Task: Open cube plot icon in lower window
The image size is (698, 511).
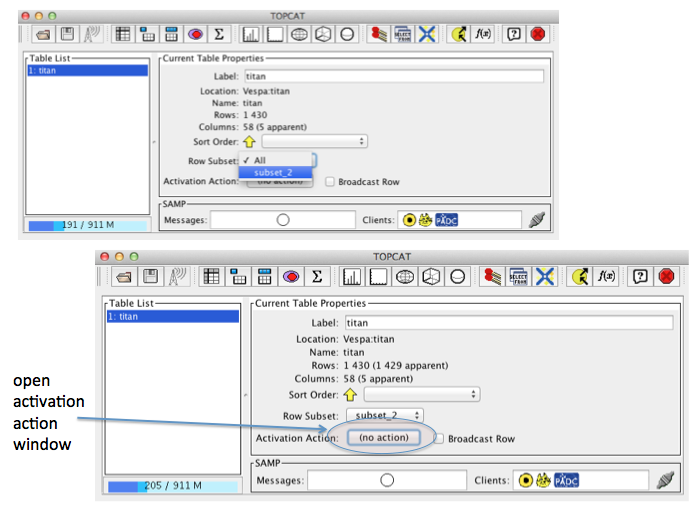Action: tap(431, 277)
